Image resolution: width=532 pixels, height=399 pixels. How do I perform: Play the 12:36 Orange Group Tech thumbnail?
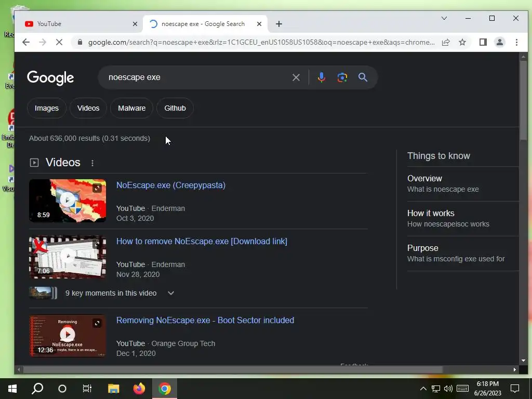(x=68, y=336)
